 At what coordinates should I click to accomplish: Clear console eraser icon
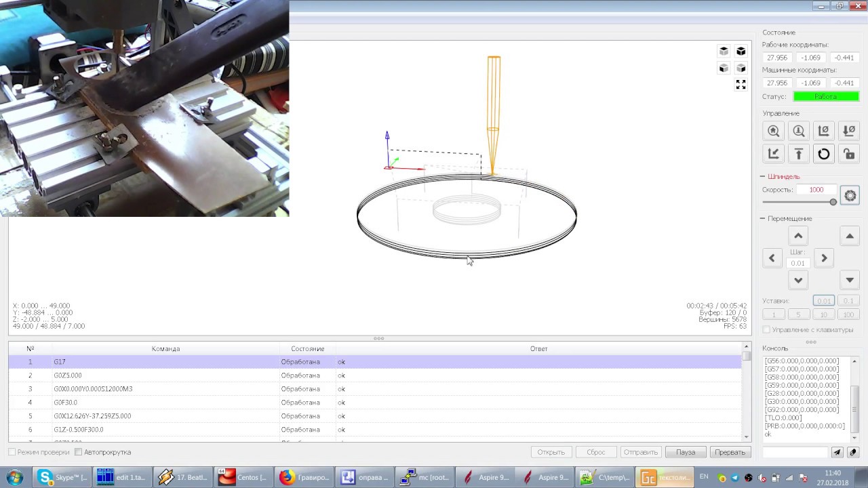pos(853,452)
